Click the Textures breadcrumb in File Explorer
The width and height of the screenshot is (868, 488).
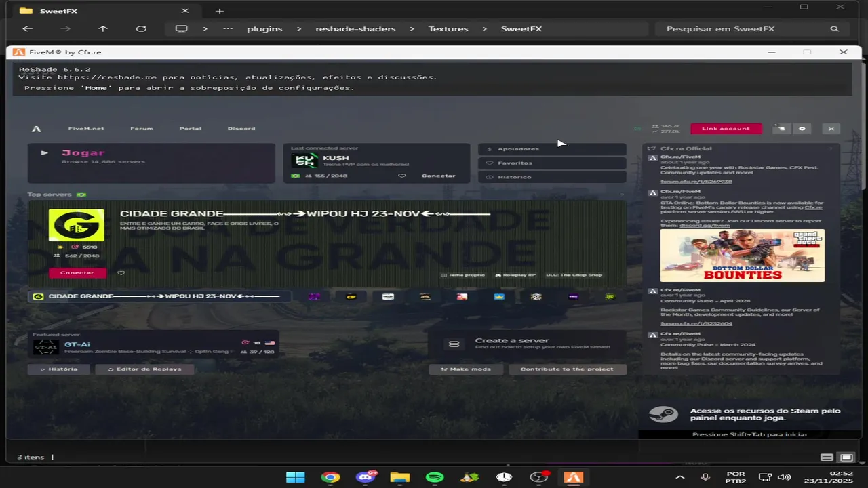coord(448,28)
